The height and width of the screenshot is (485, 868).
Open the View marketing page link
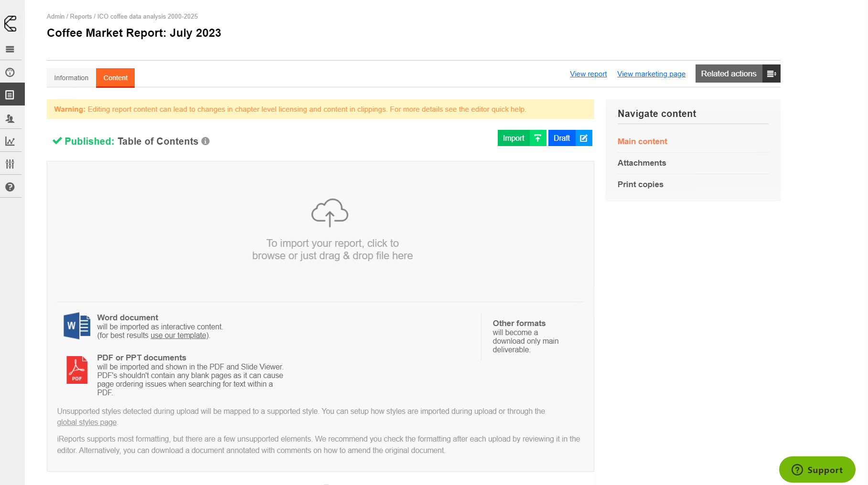[651, 74]
